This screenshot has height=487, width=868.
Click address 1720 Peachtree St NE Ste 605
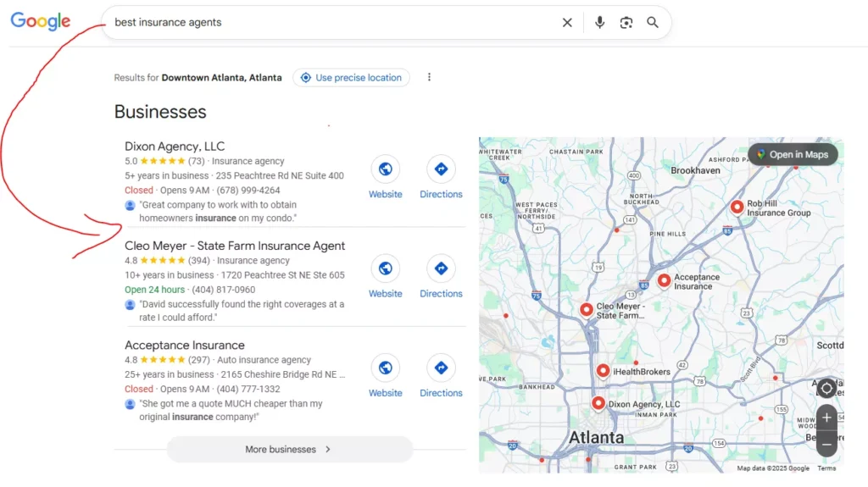coord(282,275)
